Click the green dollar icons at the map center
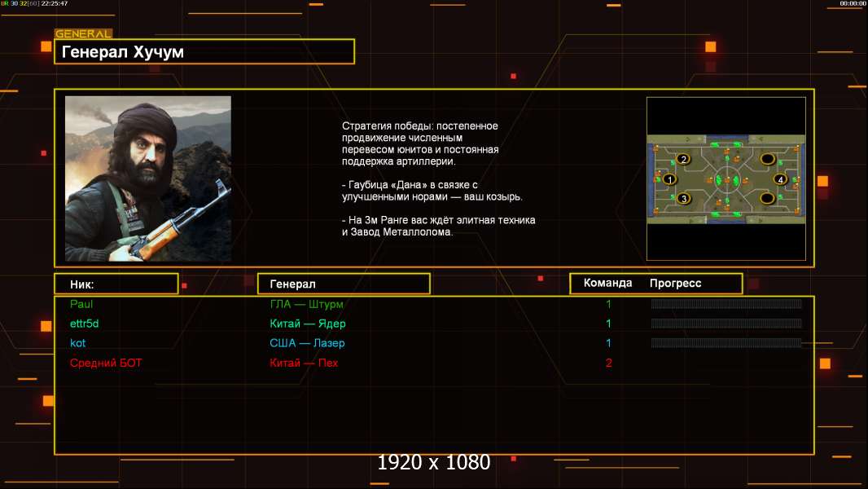 click(727, 180)
